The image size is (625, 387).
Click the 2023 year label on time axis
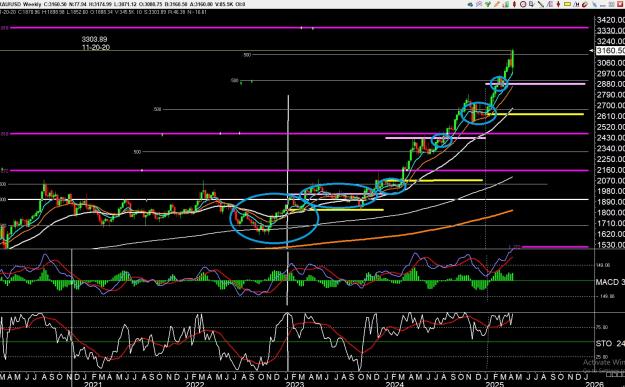click(x=295, y=384)
